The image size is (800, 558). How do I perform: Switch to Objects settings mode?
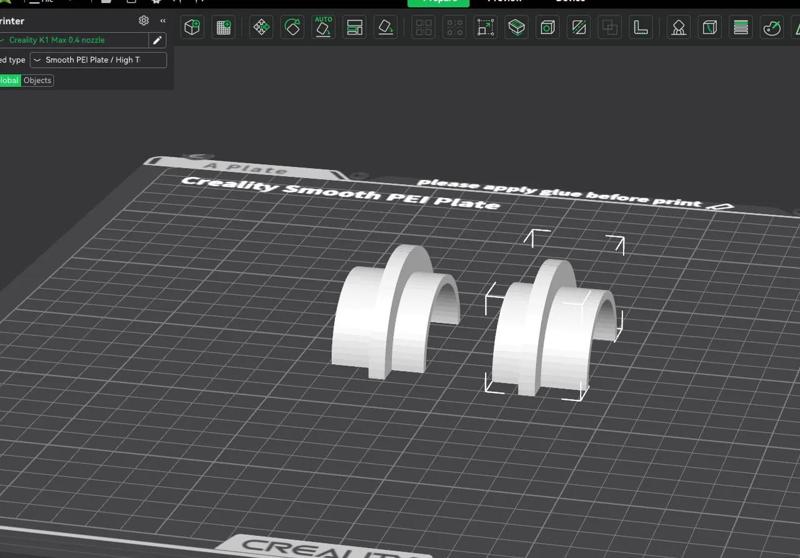37,81
